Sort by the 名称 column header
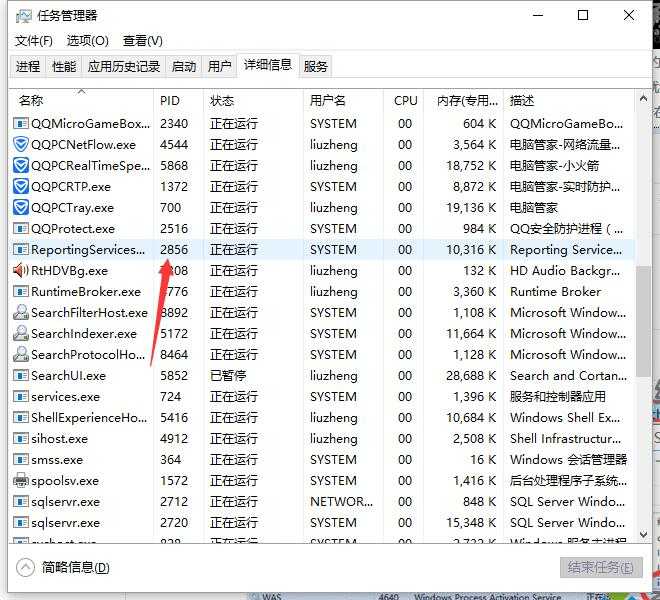 tap(81, 101)
